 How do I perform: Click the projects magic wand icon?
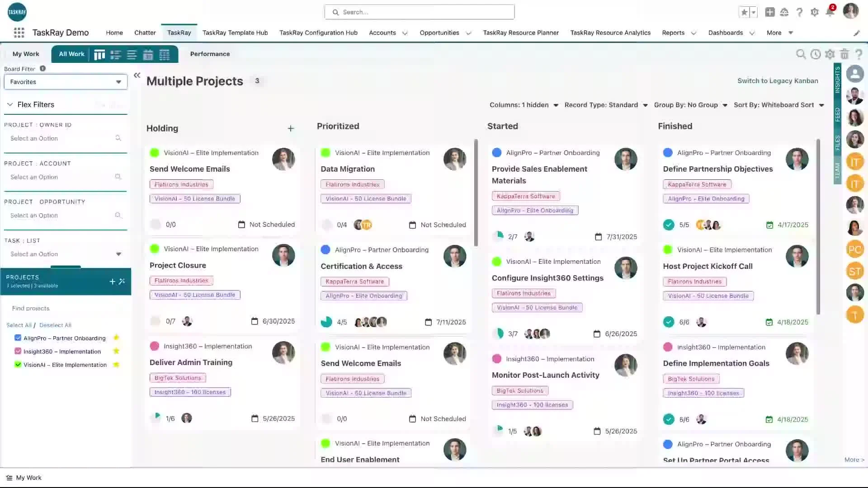[x=122, y=282]
